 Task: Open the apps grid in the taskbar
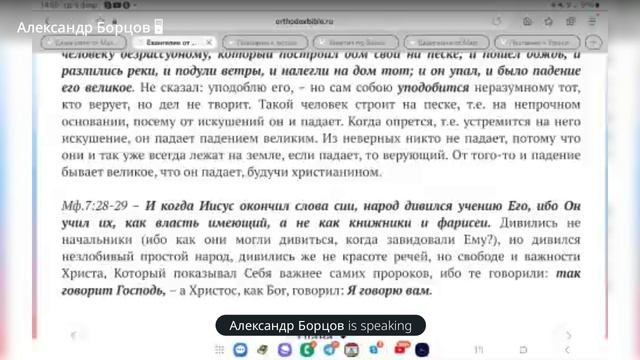coord(220,349)
